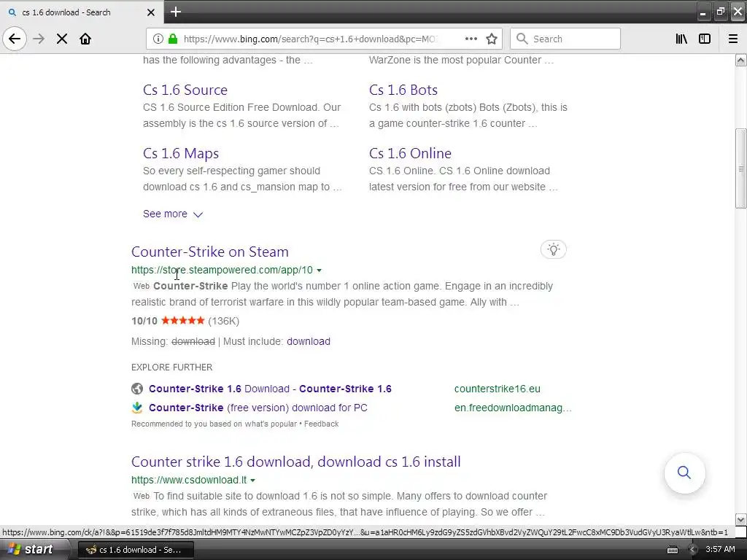The width and height of the screenshot is (747, 560).
Task: Toggle the sidebar view icon
Action: [x=705, y=39]
